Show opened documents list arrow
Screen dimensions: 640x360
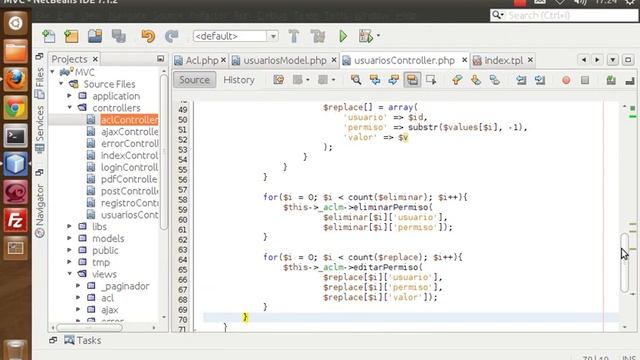[613, 60]
